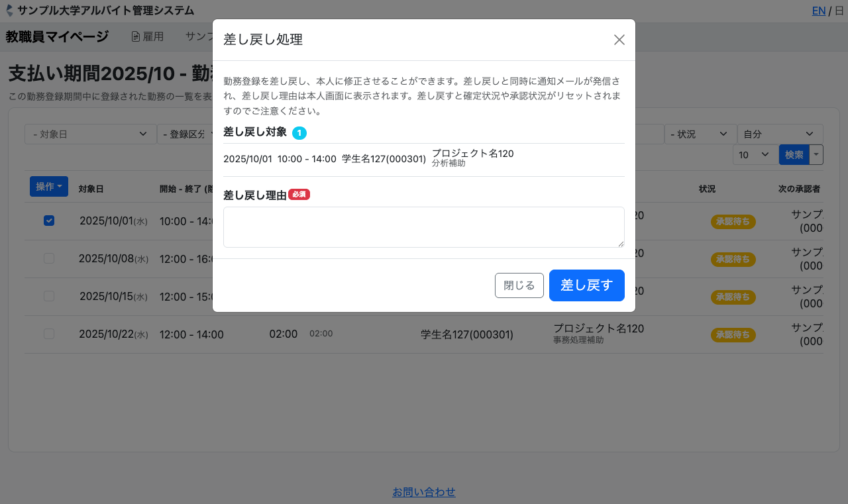The image size is (848, 504).
Task: Click the 検索 search button
Action: [794, 155]
